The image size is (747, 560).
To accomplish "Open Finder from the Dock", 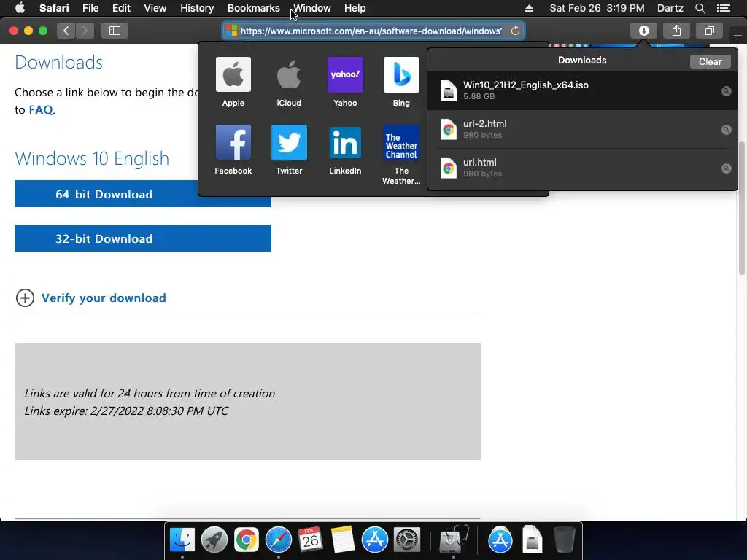I will click(182, 540).
